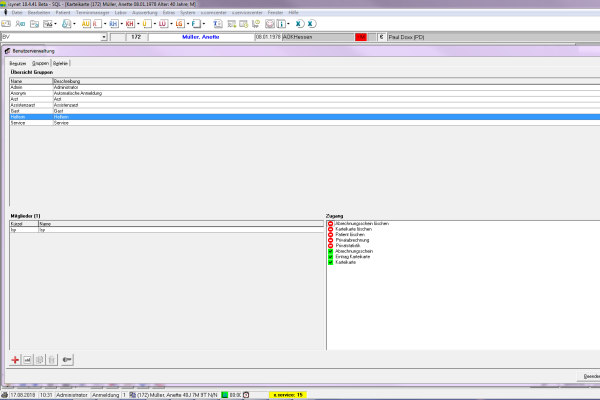Viewport: 600px width, 400px height.
Task: Expand dropdown arrow next to LG icon
Action: pyautogui.click(x=188, y=24)
